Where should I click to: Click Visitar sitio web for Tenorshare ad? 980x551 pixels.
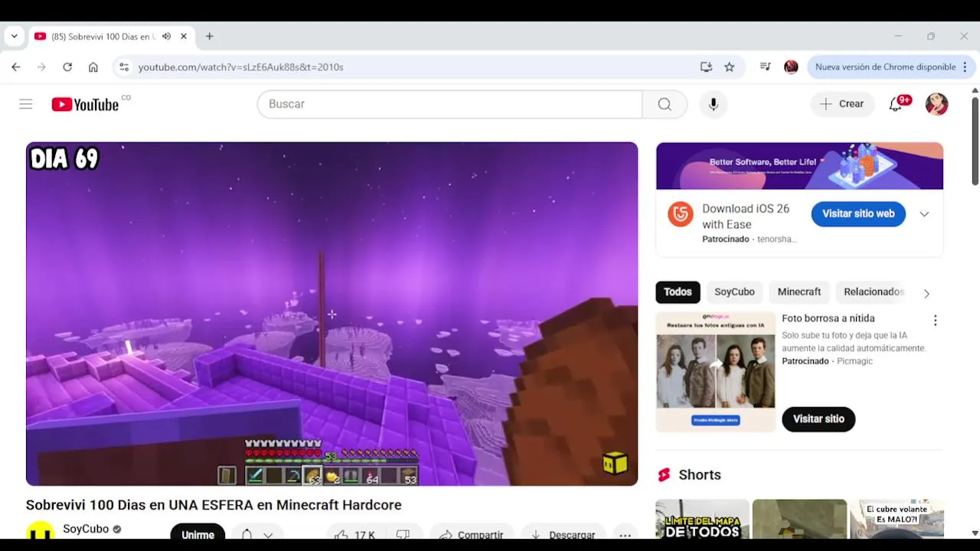(x=858, y=214)
